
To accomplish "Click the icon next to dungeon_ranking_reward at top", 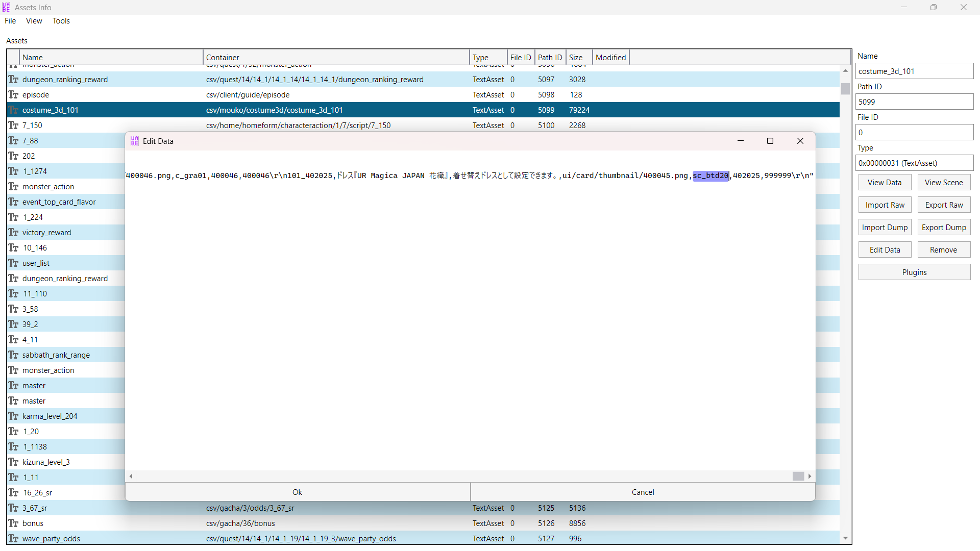I will point(13,80).
